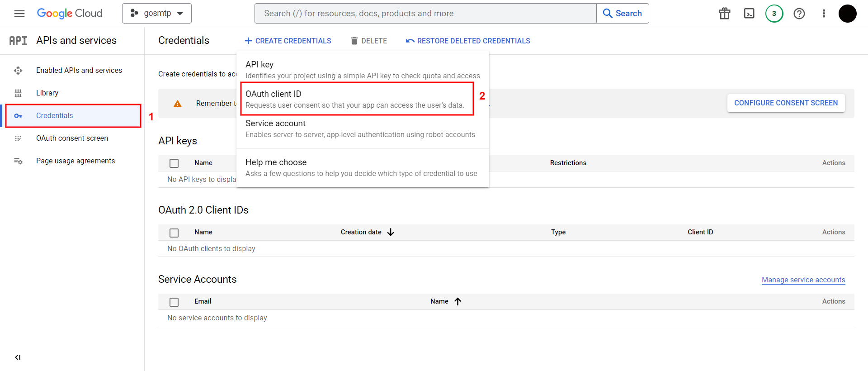Screen dimensions: 868x371
Task: Click the Name column up arrow
Action: tap(458, 301)
